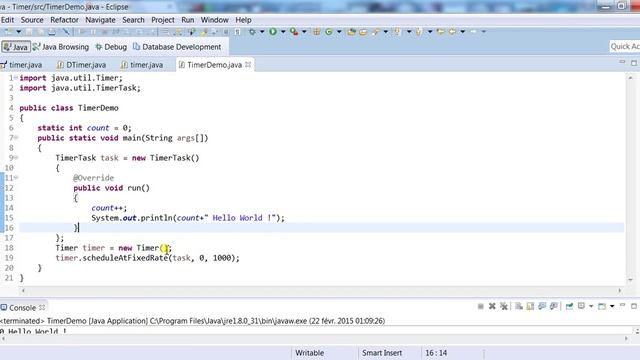Click the New file wizard toolbar icon

8,31
